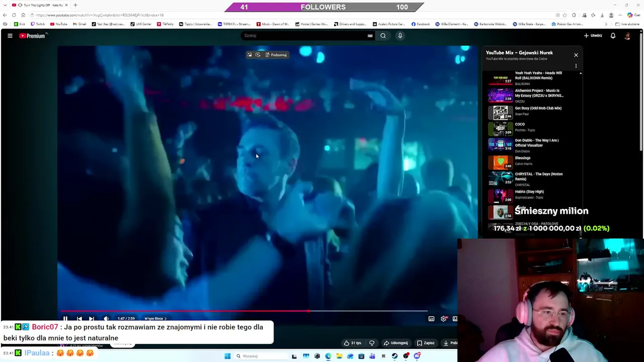Open the Gmail bookmark
644x362 pixels.
click(x=79, y=24)
